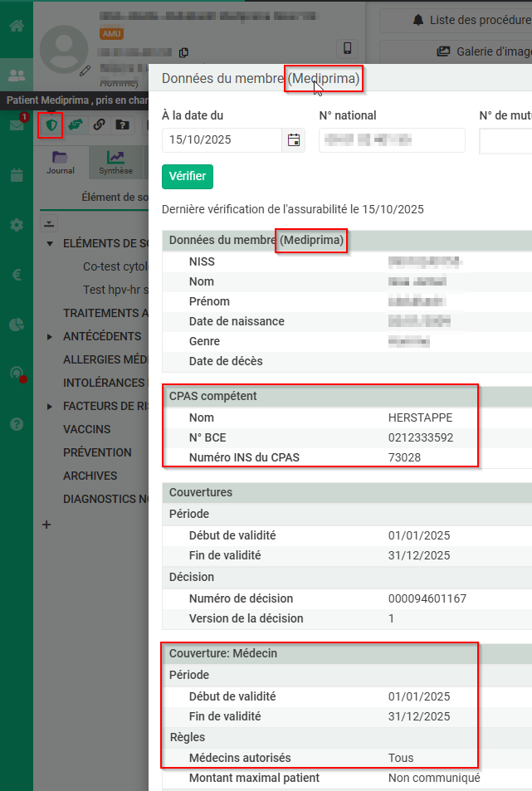The height and width of the screenshot is (791, 532).
Task: Open settings gear in left sidebar
Action: point(16,225)
